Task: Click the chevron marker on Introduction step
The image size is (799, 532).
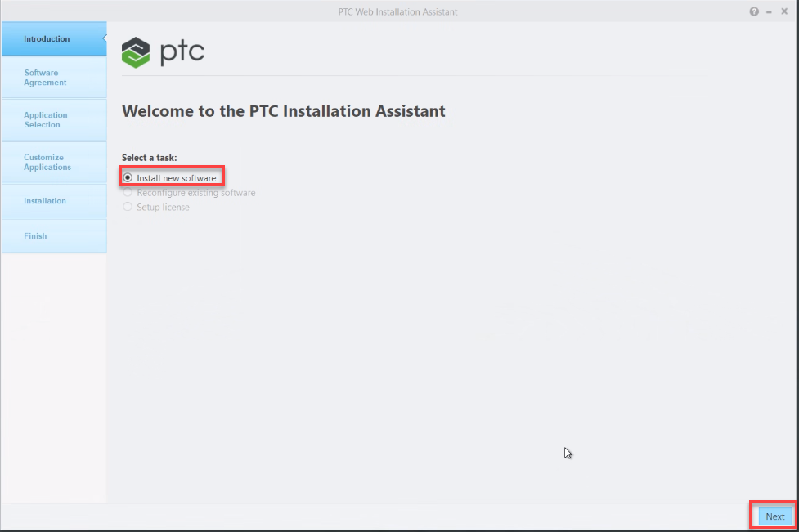Action: [104, 38]
